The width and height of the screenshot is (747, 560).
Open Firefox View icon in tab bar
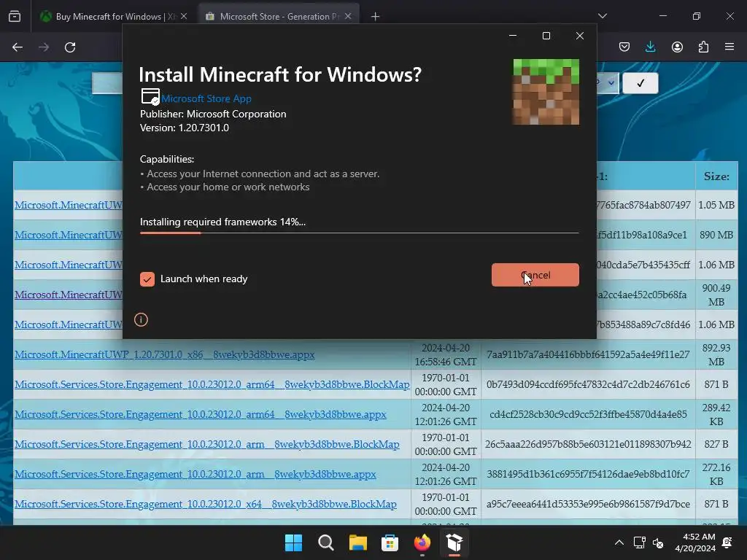[15, 16]
